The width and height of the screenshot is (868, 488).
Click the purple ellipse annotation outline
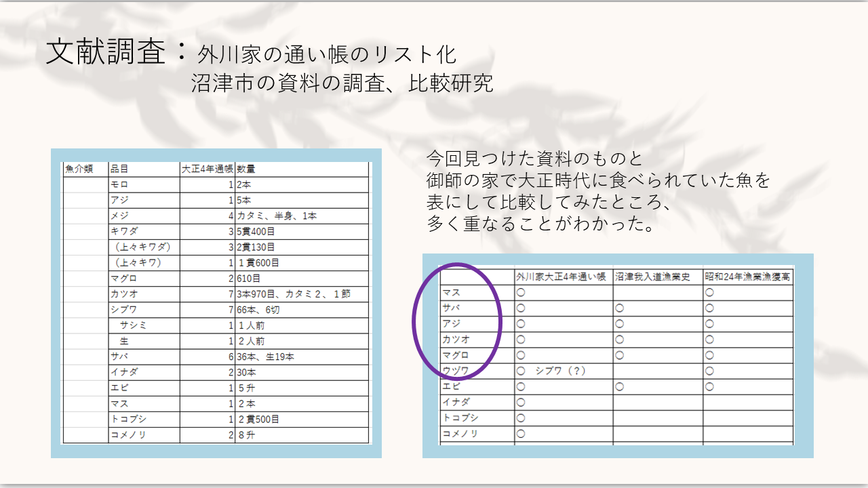click(414, 319)
